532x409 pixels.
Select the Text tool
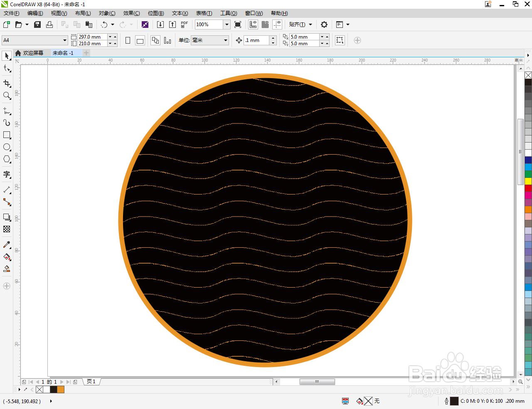[7, 174]
